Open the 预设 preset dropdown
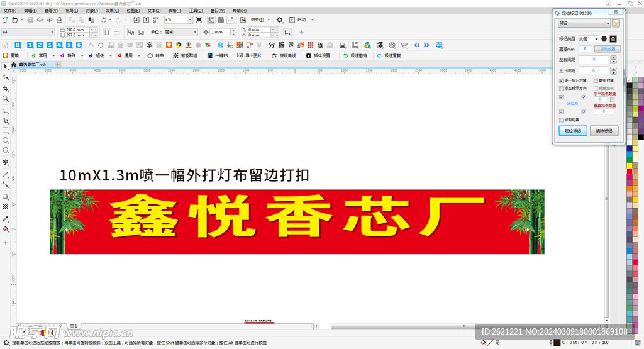 [584, 23]
